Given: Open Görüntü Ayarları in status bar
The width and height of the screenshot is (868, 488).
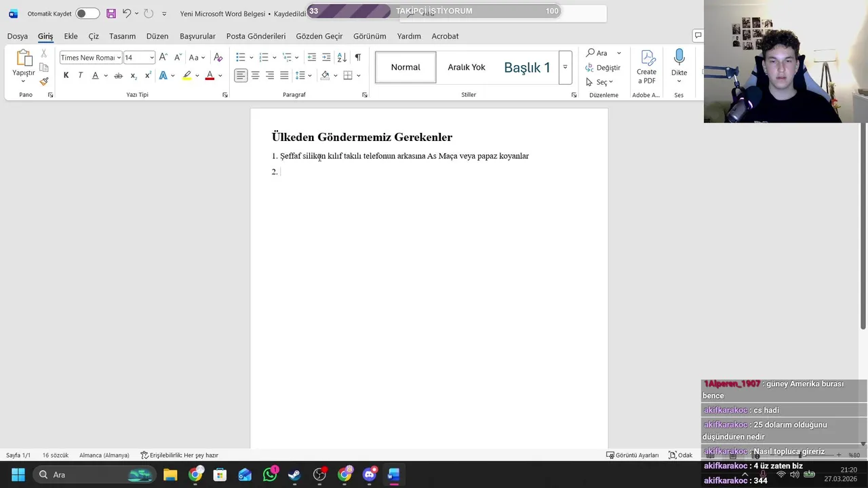Looking at the screenshot, I should [x=632, y=455].
